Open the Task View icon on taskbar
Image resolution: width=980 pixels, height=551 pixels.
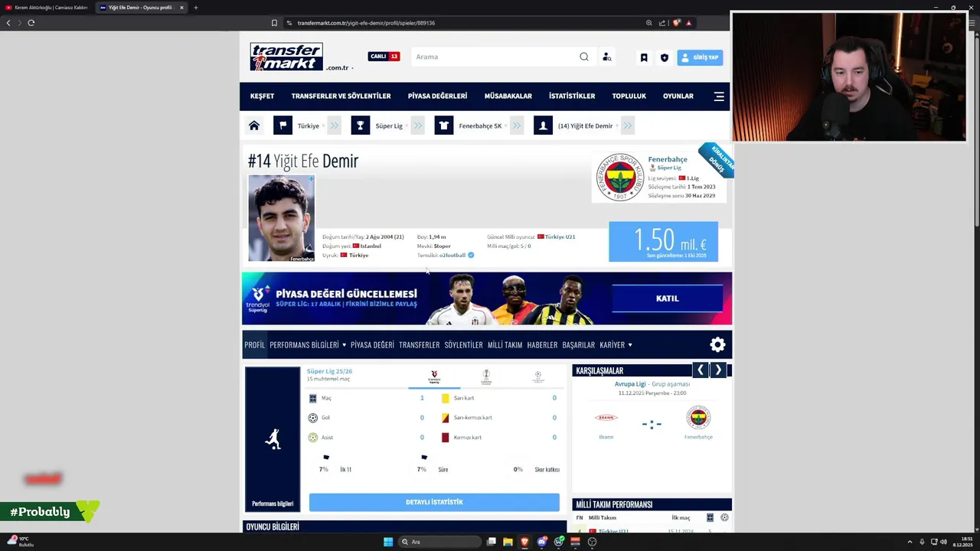[x=491, y=542]
